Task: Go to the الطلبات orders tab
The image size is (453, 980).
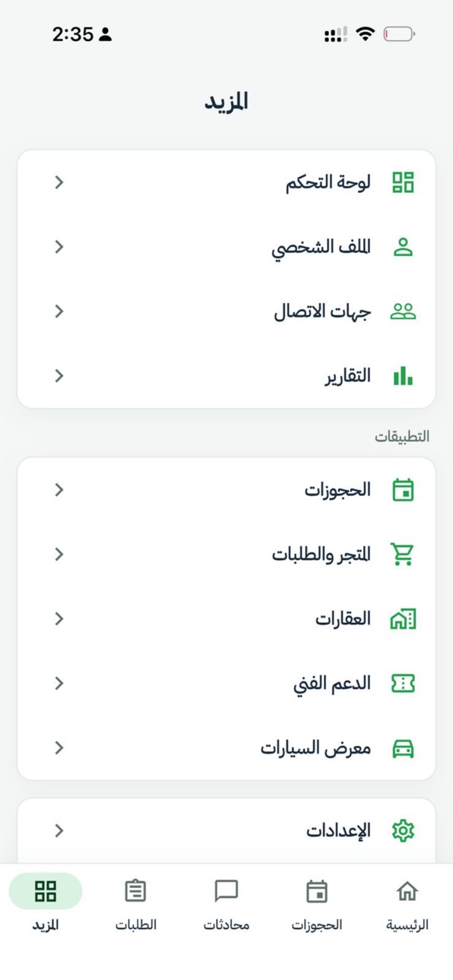Action: point(136,904)
